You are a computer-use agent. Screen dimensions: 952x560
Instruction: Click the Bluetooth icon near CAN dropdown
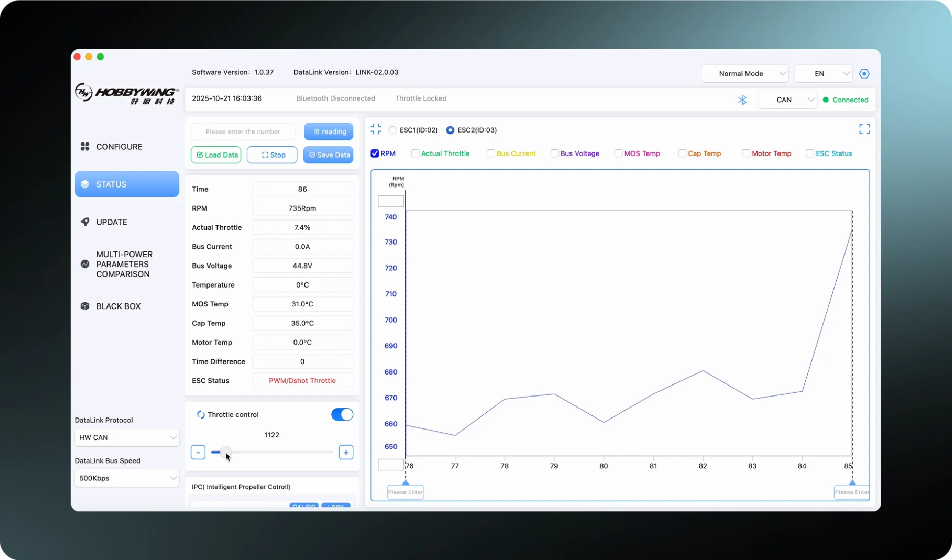pyautogui.click(x=742, y=99)
